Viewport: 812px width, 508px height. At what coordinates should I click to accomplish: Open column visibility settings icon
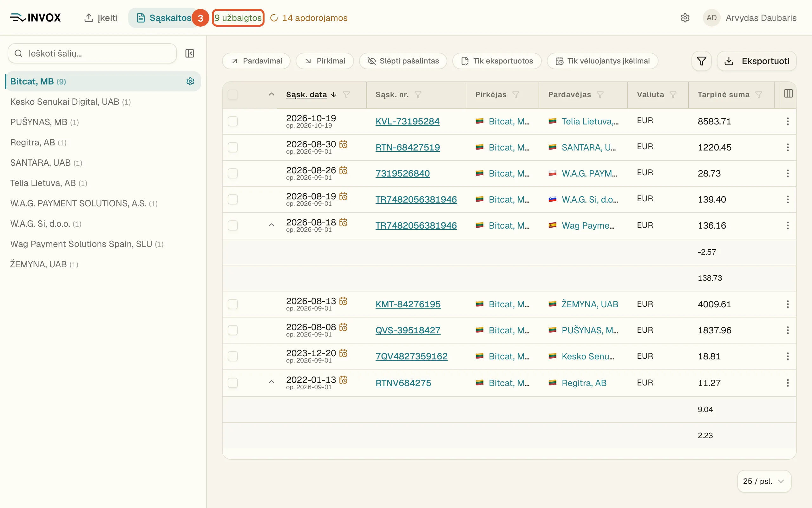(x=788, y=94)
